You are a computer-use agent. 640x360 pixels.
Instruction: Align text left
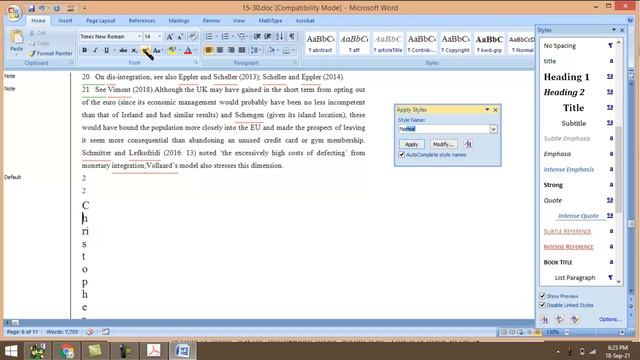click(209, 50)
